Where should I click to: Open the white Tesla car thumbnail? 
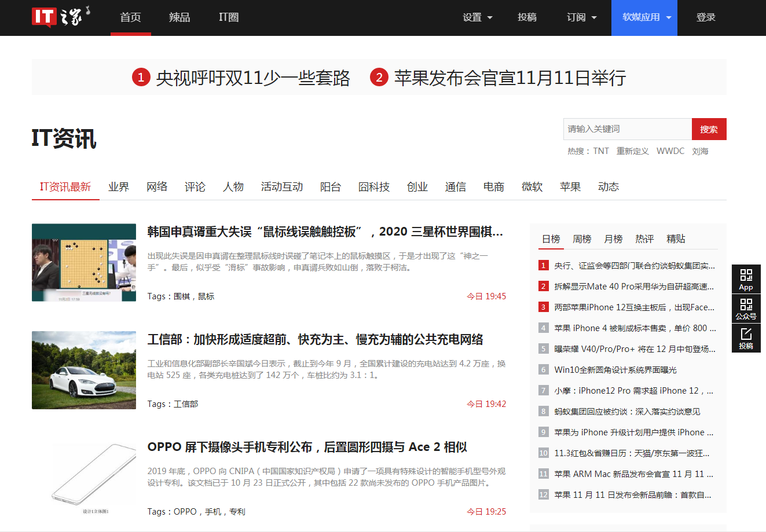click(84, 370)
